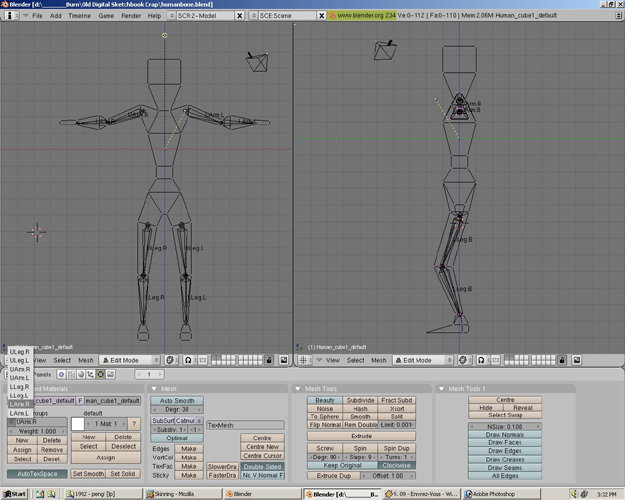Click the Subdivide button
625x500 pixels.
tap(360, 400)
